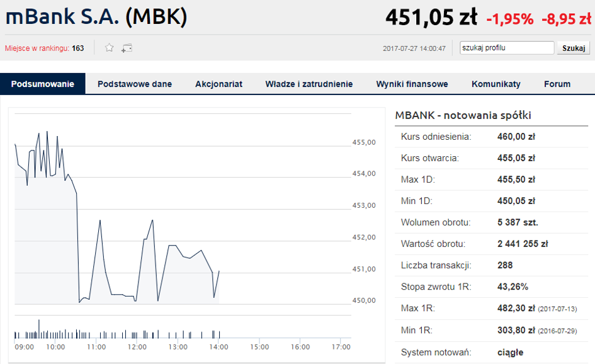Open the Forum tab
The image size is (595, 364).
(557, 84)
